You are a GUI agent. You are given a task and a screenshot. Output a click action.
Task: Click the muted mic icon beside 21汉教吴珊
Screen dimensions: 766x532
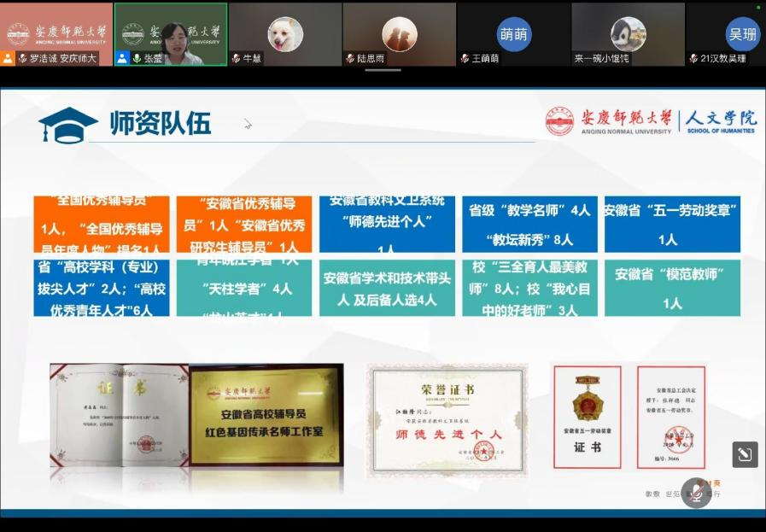[693, 59]
